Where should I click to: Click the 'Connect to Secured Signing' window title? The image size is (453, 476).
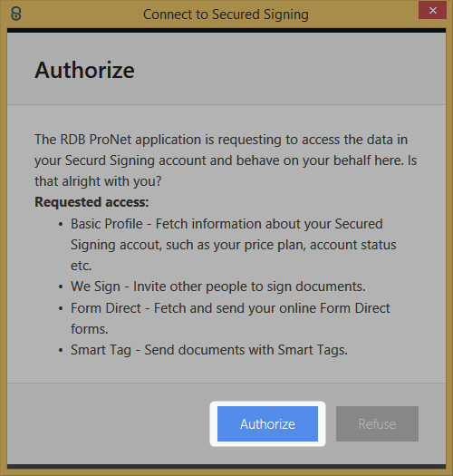pyautogui.click(x=226, y=15)
